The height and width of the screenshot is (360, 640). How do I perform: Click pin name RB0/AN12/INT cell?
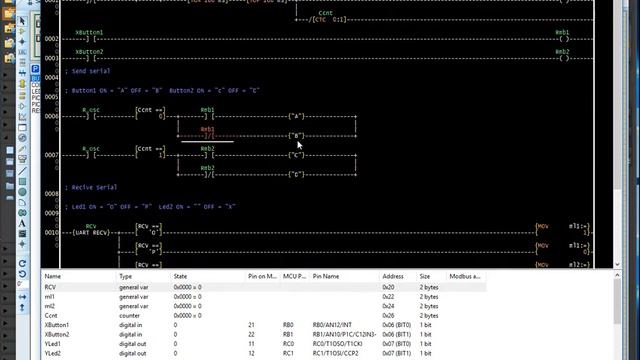[332, 325]
